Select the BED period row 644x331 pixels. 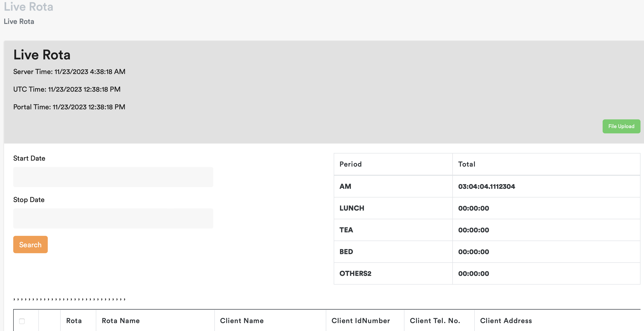[x=346, y=252]
